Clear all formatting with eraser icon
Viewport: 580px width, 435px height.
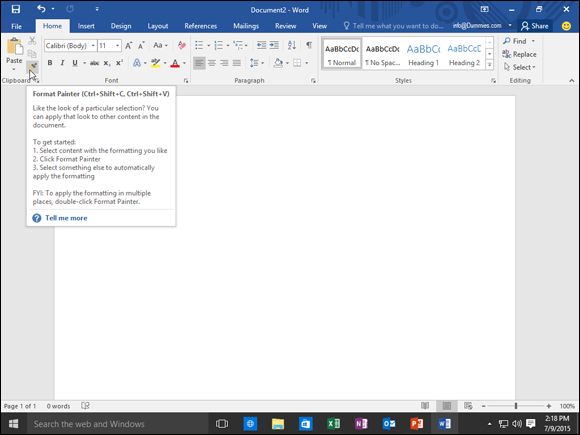(182, 45)
